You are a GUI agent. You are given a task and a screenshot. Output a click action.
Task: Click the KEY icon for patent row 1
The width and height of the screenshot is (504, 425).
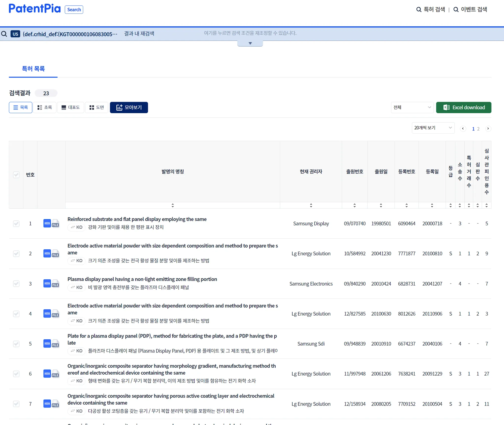tap(47, 223)
